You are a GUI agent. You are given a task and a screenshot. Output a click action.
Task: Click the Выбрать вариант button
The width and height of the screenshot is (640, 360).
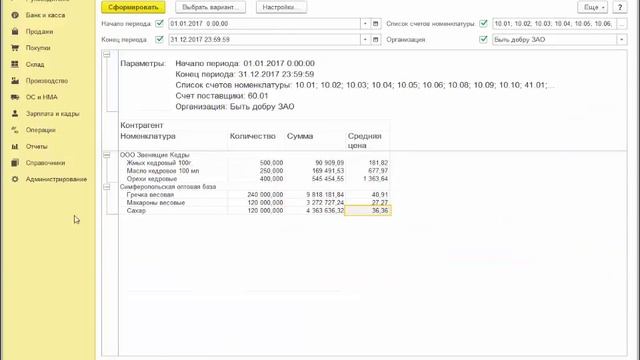(211, 7)
